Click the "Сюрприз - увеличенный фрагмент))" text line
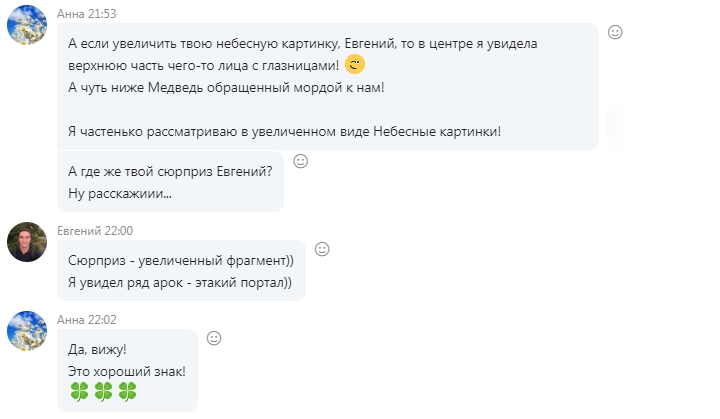720x419 pixels. tap(180, 259)
